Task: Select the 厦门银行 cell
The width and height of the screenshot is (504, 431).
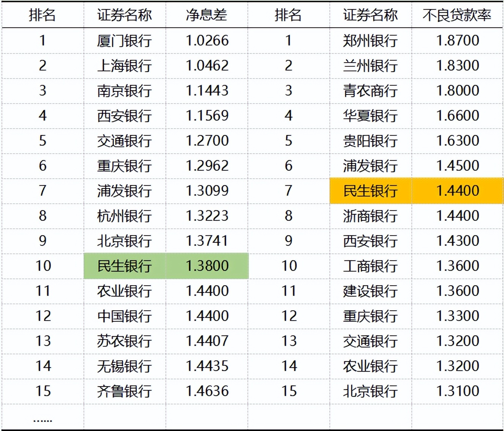Action: tap(124, 40)
